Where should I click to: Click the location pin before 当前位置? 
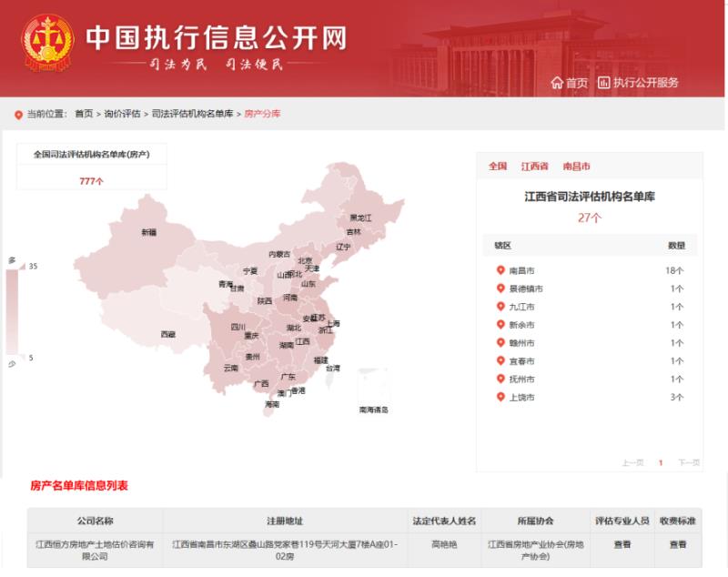coord(18,115)
